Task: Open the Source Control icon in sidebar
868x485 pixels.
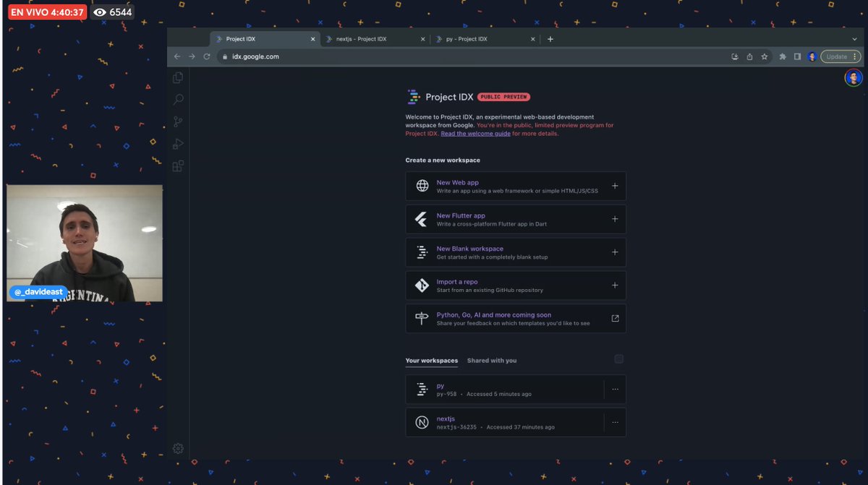Action: (178, 122)
